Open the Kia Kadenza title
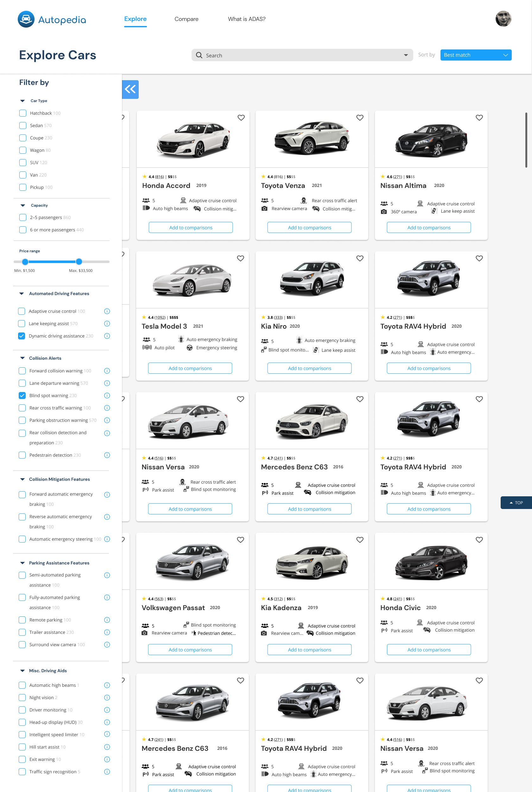This screenshot has width=532, height=792. coord(281,608)
